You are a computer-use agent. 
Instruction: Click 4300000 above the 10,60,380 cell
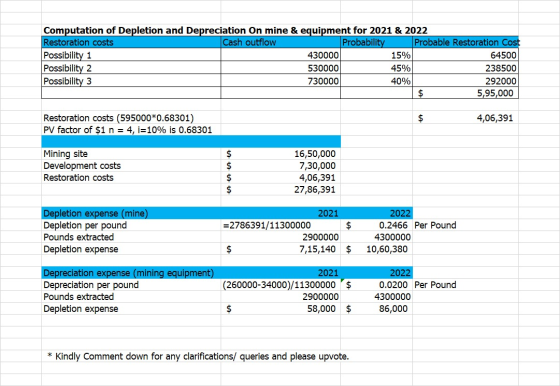(392, 237)
